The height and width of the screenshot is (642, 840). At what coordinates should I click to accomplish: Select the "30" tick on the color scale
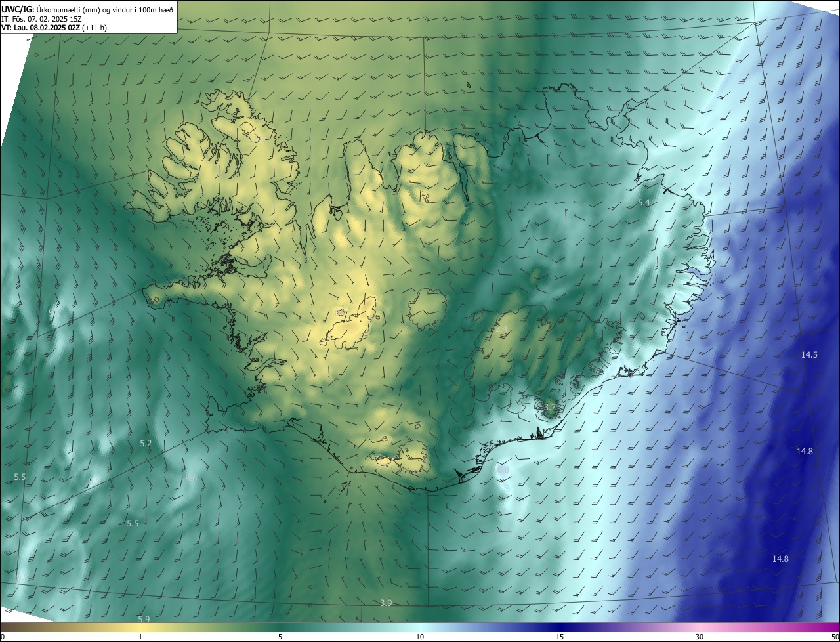click(x=700, y=637)
